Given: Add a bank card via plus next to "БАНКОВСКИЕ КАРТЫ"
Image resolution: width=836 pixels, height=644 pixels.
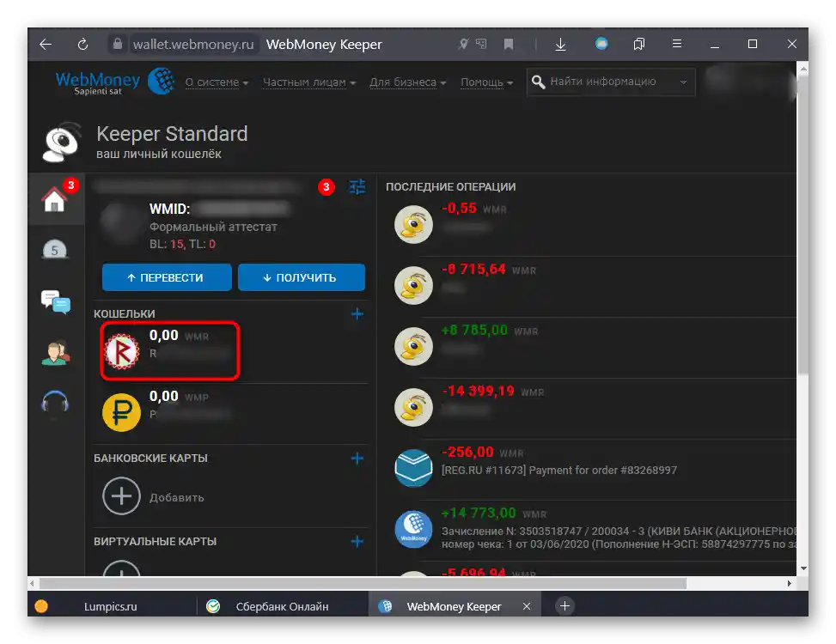Looking at the screenshot, I should coord(357,458).
